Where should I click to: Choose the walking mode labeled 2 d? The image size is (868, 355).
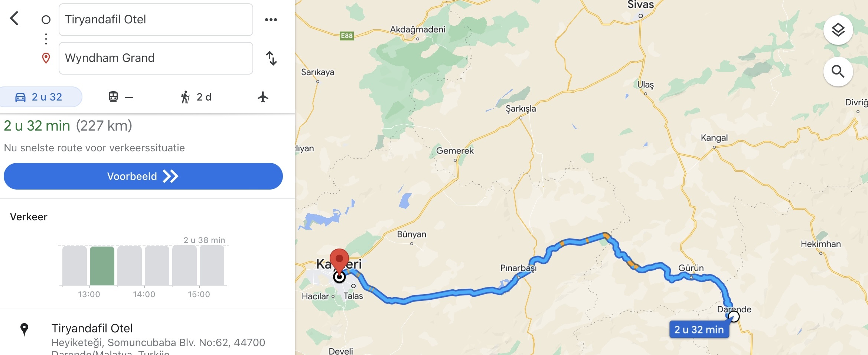click(196, 97)
